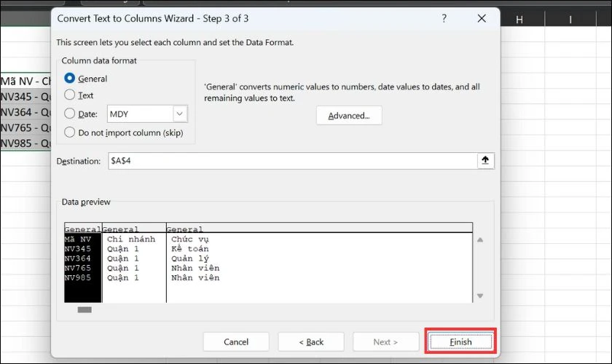
Task: Choose the Text column data format
Action: point(70,95)
